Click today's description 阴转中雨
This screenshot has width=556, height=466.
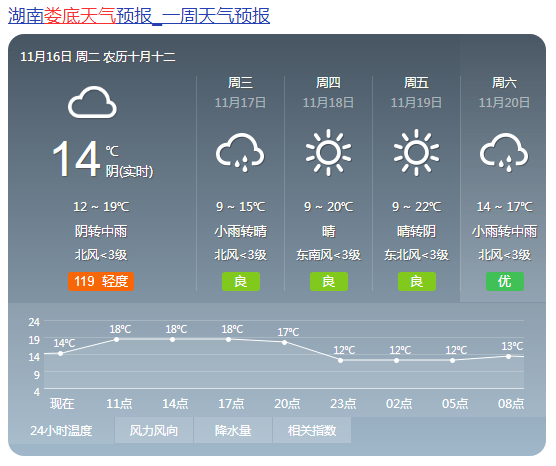101,231
